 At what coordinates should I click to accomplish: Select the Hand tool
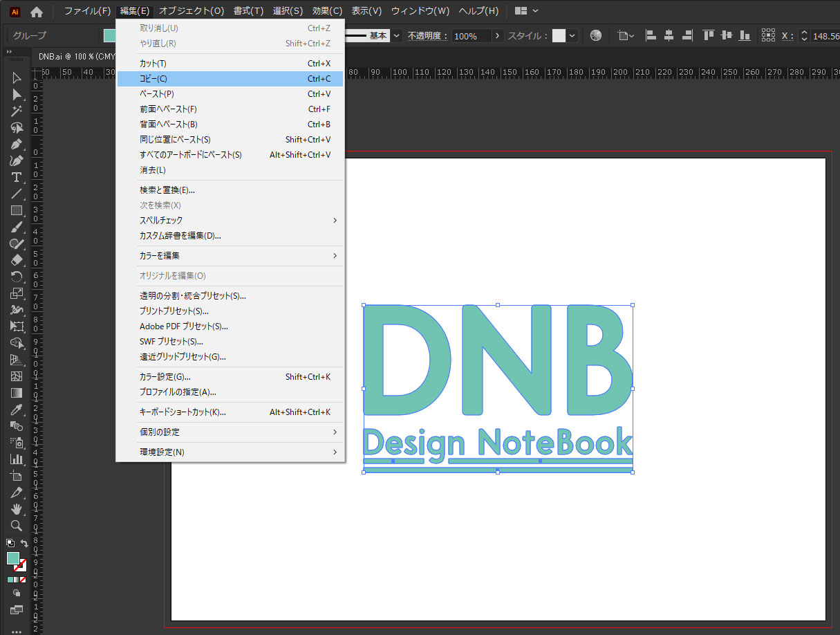[x=17, y=509]
